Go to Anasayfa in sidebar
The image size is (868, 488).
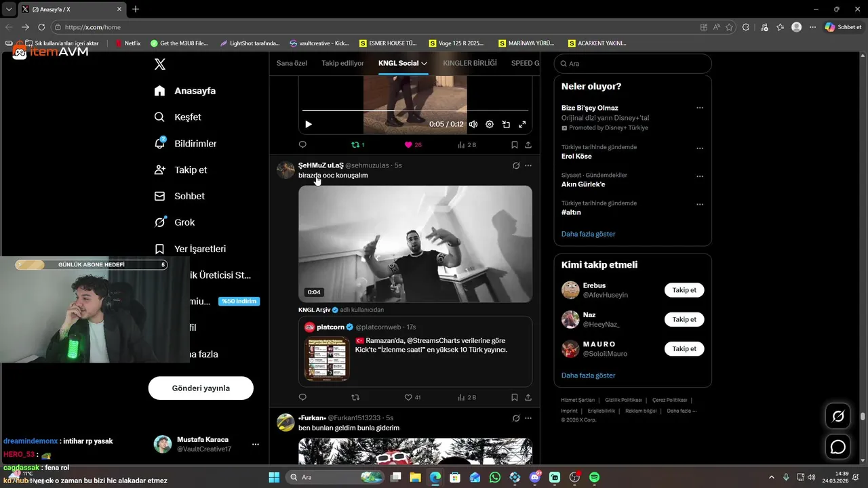(185, 91)
